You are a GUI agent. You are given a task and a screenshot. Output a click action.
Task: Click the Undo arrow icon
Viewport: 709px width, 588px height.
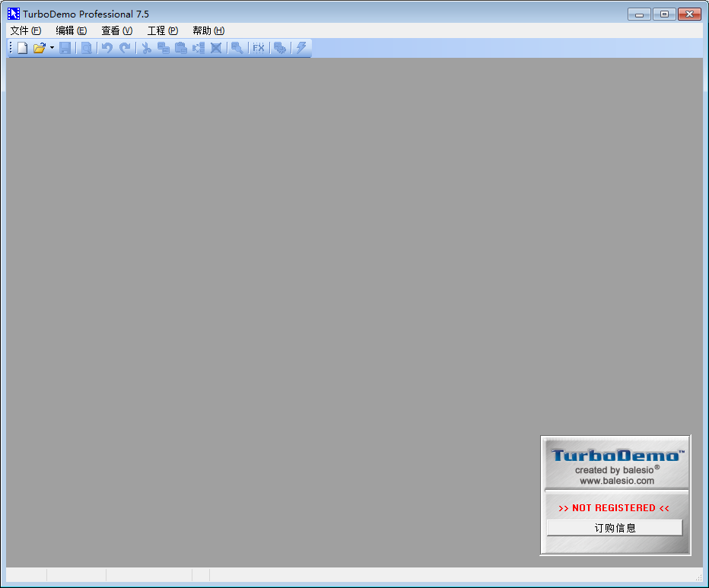pos(107,48)
